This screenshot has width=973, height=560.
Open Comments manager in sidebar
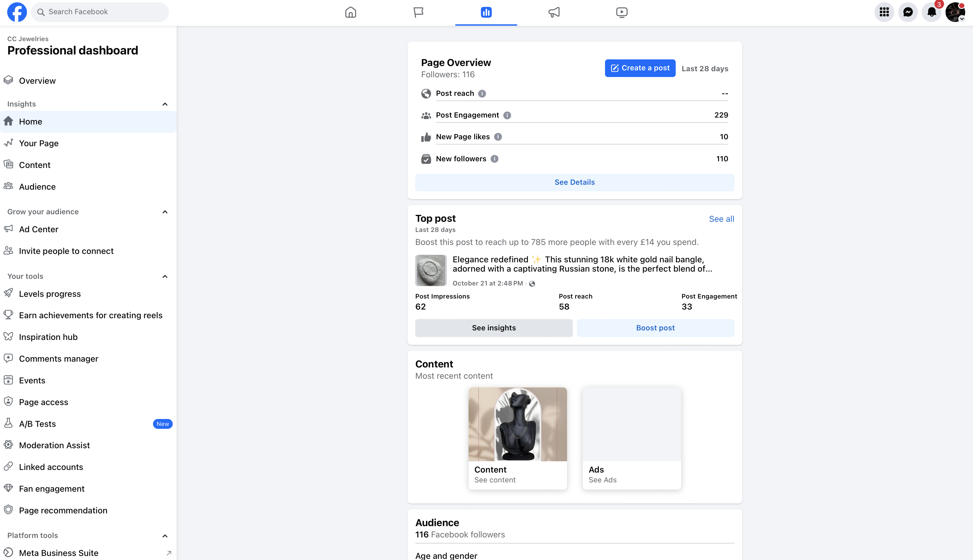point(59,359)
